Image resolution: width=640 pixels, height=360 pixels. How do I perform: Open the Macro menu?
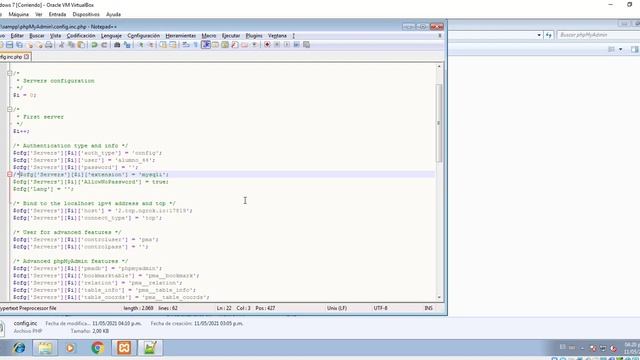(209, 36)
